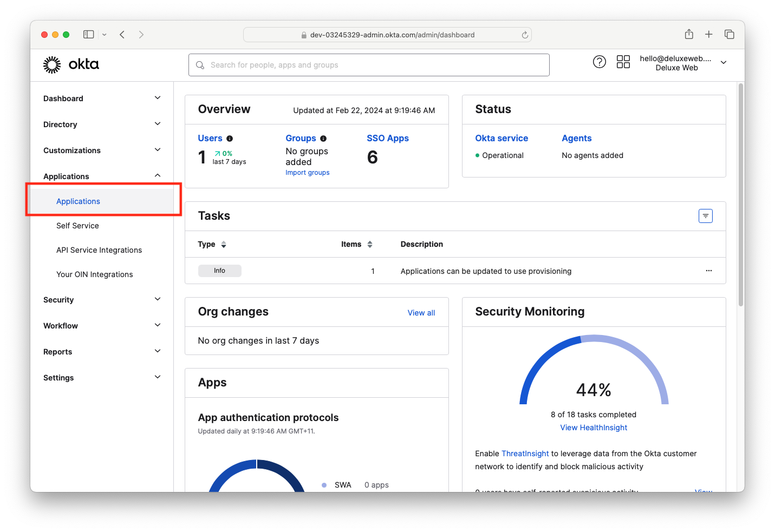Click the View HealthInsight link

(594, 428)
